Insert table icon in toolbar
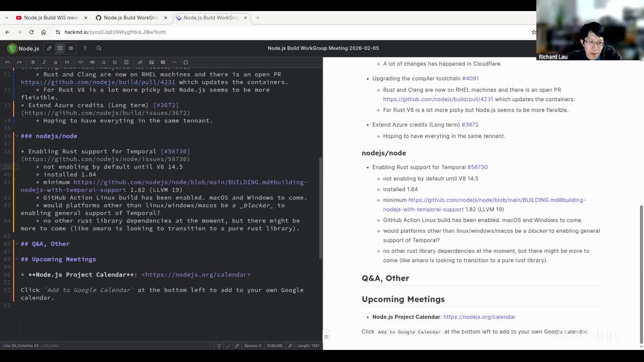The width and height of the screenshot is (644, 362). 163,62
